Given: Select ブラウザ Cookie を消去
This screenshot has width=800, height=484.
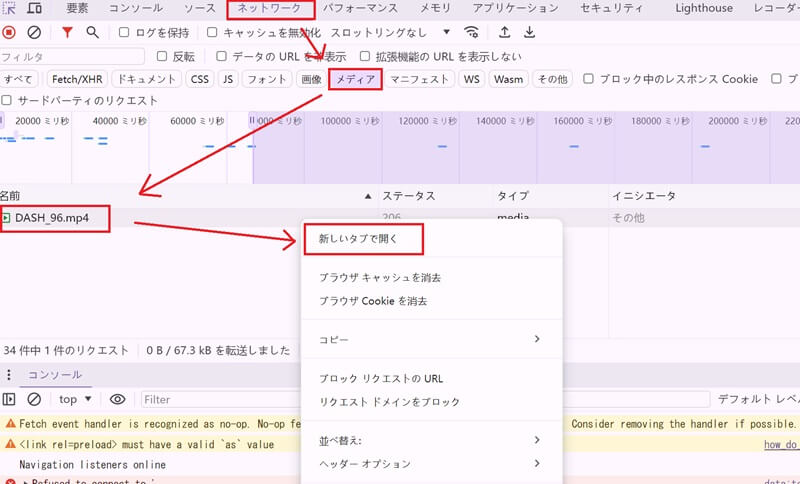Looking at the screenshot, I should [432, 301].
